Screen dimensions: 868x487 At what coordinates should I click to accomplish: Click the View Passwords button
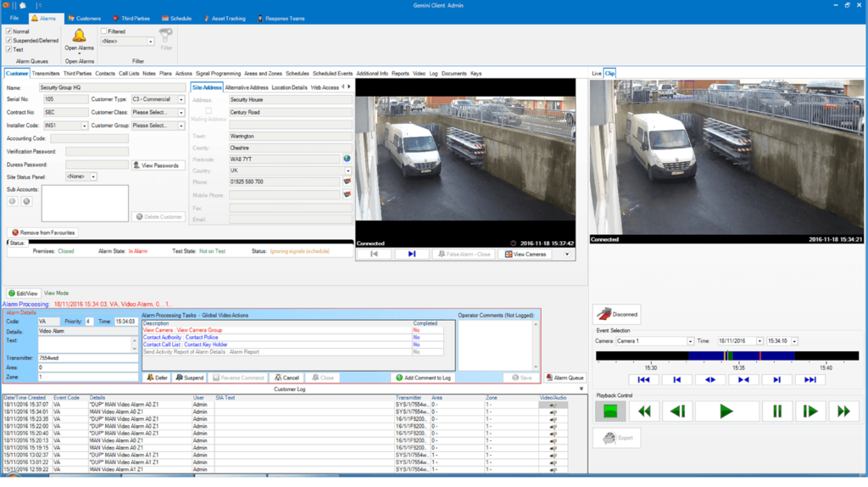point(159,165)
